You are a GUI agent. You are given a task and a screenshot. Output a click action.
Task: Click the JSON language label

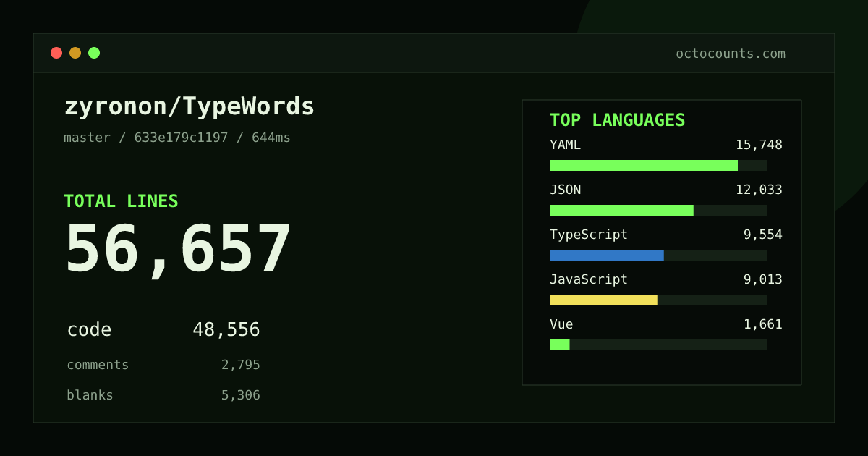click(565, 190)
